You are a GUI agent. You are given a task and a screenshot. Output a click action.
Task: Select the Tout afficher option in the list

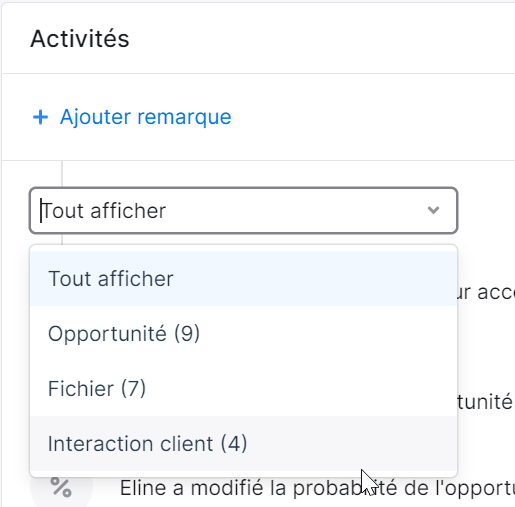coord(243,278)
